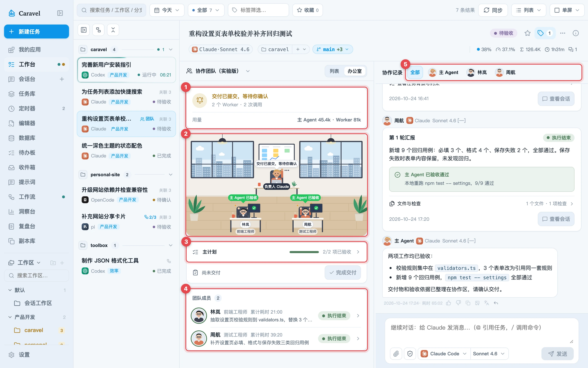Viewport: 588px width, 368px height.
Task: Click the 主计划 progress bar
Action: (x=304, y=252)
